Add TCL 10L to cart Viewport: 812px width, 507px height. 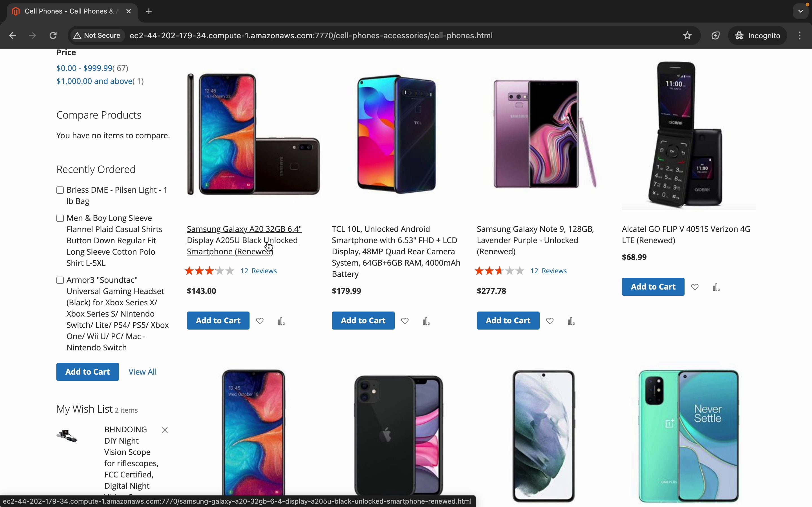(x=363, y=321)
